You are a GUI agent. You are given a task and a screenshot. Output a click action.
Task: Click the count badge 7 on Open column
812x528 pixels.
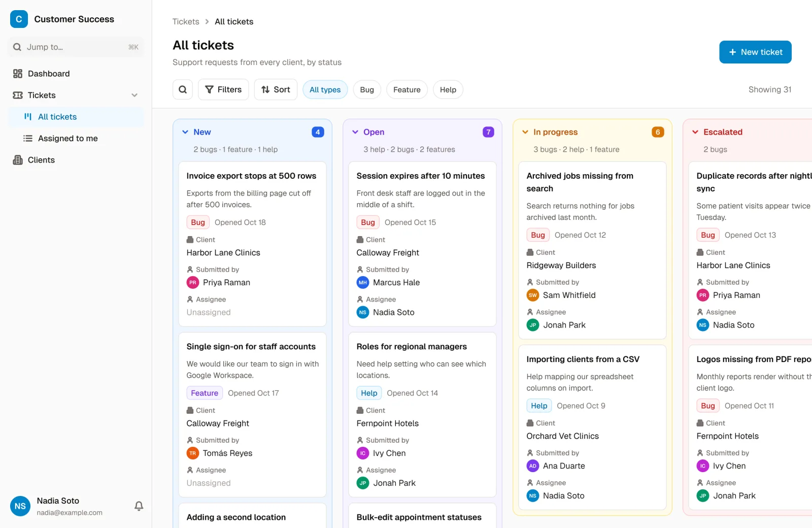488,132
